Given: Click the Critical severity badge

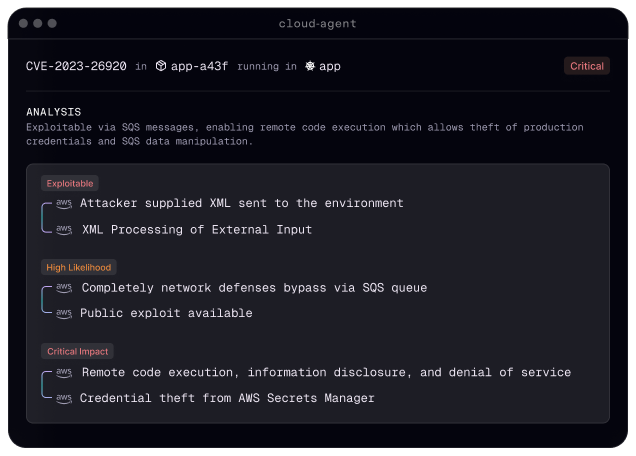Looking at the screenshot, I should (587, 66).
